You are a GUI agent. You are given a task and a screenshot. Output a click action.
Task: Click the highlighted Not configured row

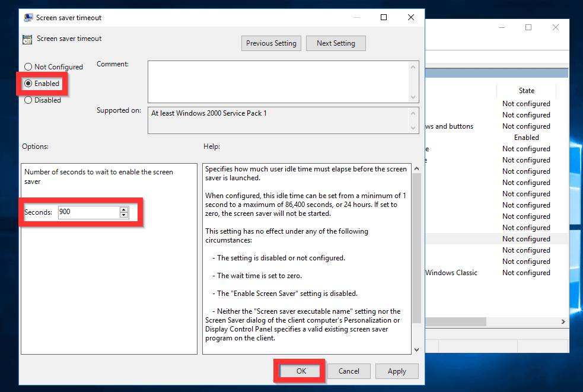(x=526, y=238)
